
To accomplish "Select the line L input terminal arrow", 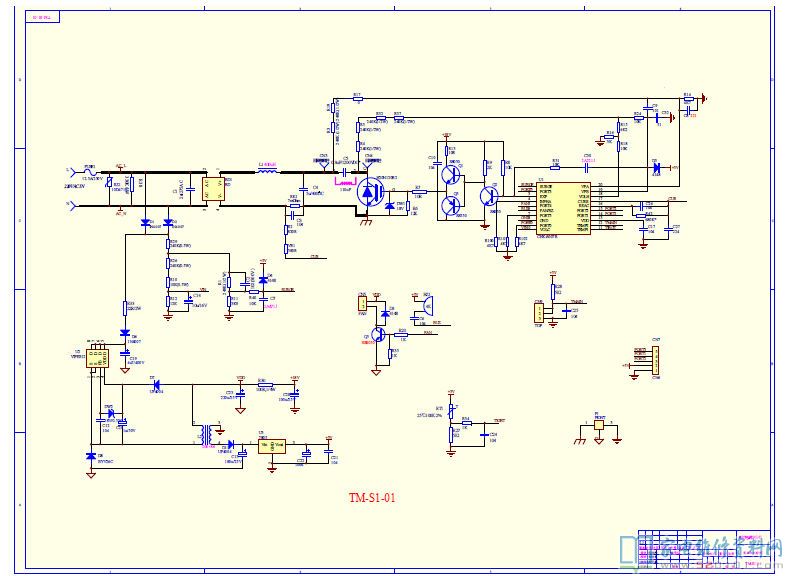I will (x=74, y=172).
